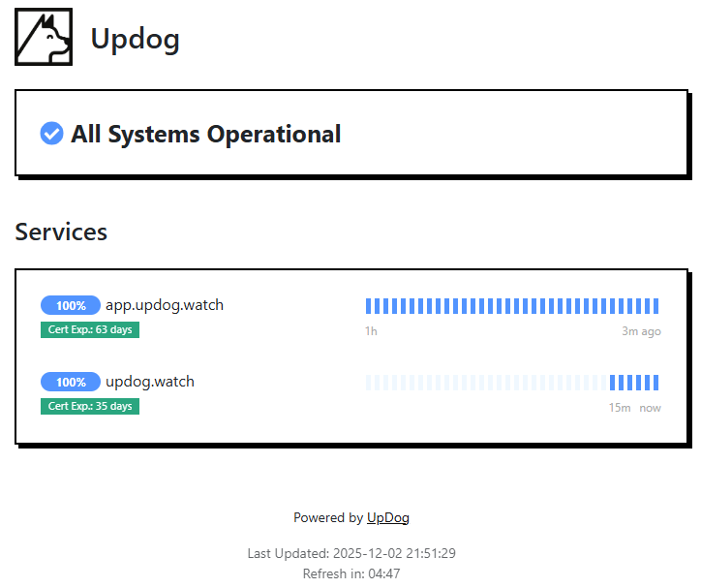
Task: Click the Cert Exp.: 35 days badge
Action: pyautogui.click(x=90, y=406)
